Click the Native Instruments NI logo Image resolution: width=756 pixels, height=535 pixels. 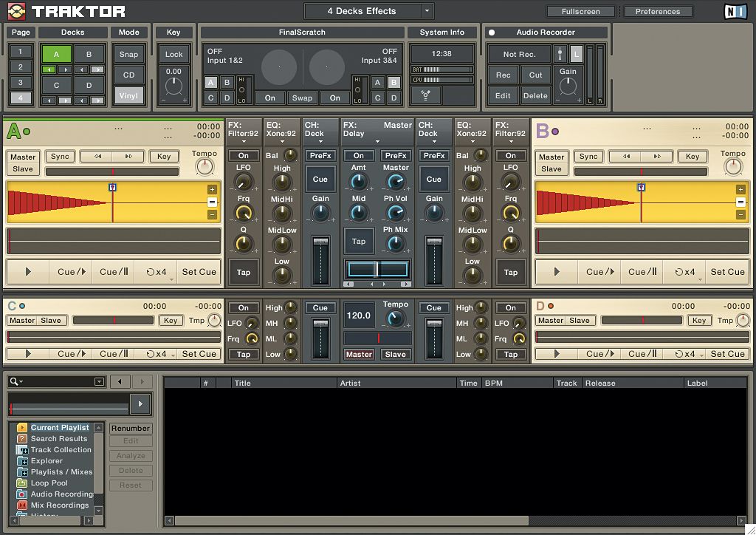735,11
